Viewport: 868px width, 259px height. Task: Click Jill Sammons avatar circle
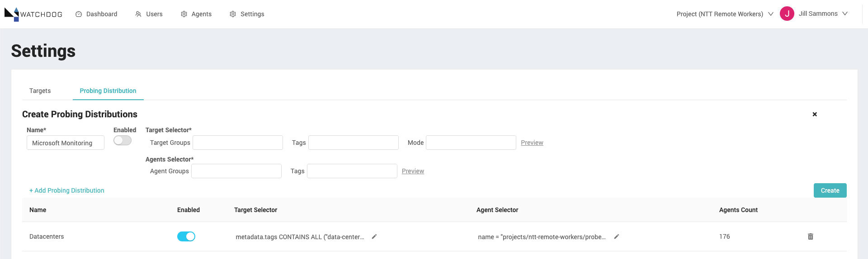pos(787,14)
